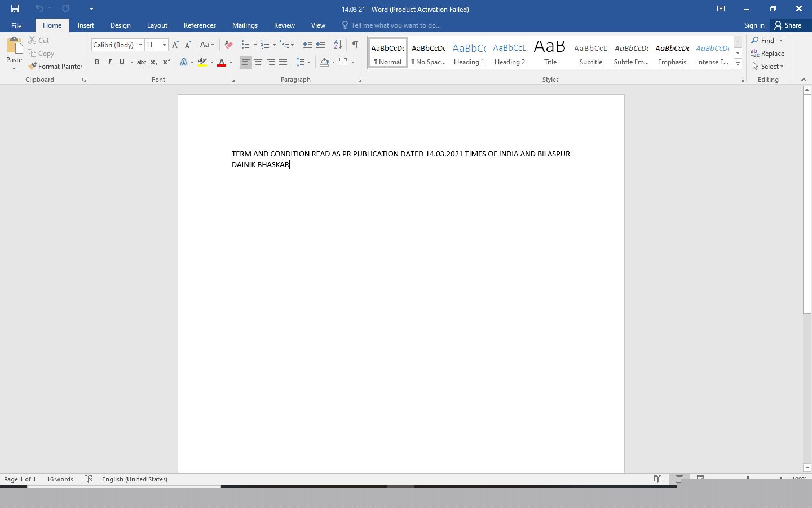The height and width of the screenshot is (508, 812).
Task: Copy the selected text
Action: point(41,54)
